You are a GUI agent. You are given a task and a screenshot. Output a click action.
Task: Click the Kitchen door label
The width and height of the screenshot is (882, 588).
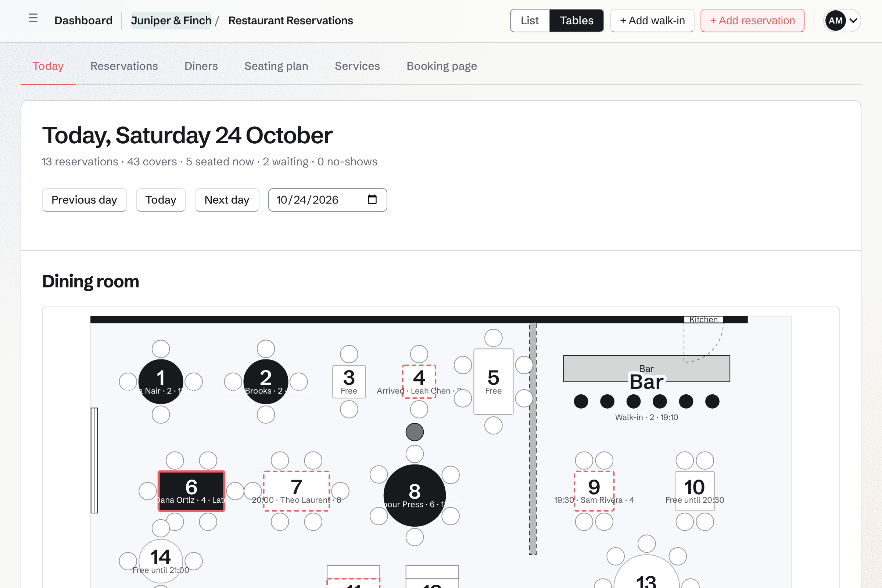[703, 319]
